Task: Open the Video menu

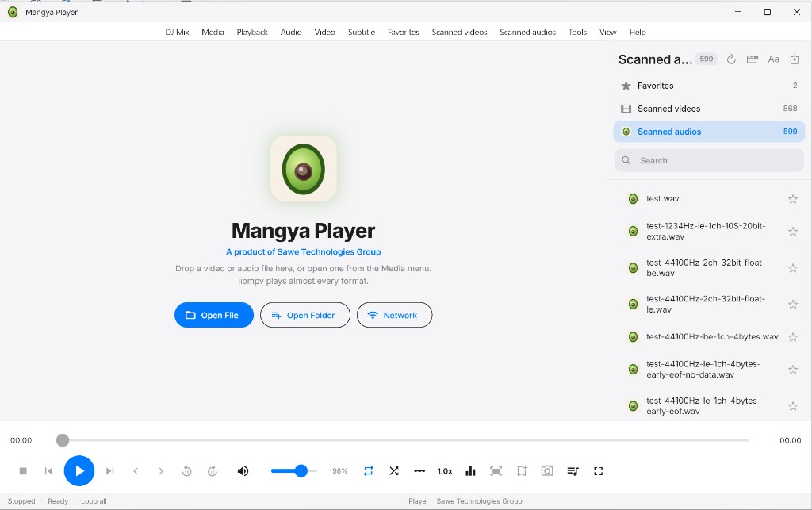Action: point(324,32)
